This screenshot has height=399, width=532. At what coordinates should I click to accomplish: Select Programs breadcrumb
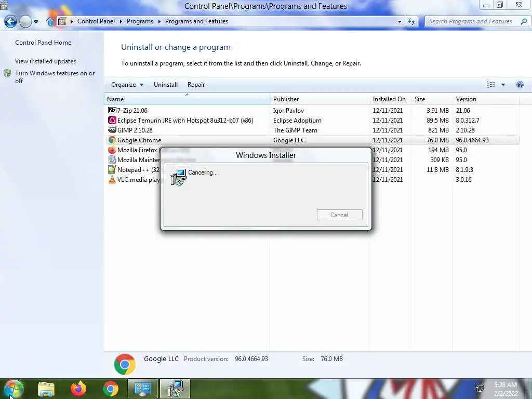coord(140,21)
